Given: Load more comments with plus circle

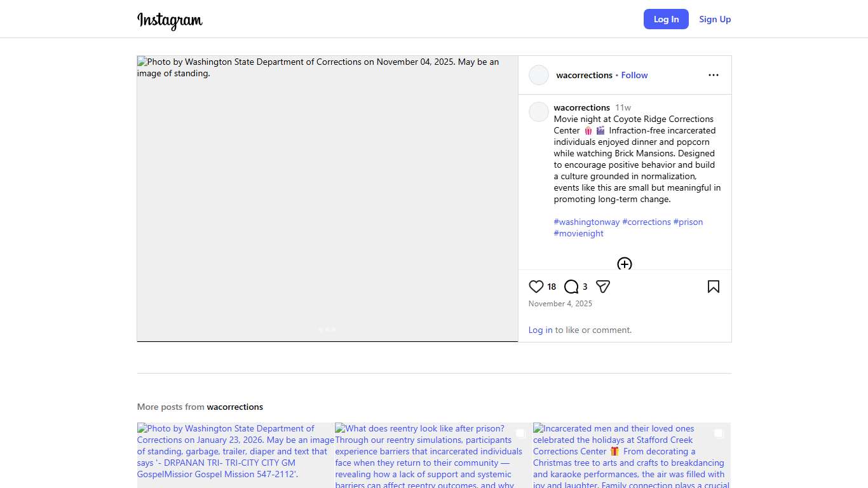Looking at the screenshot, I should pyautogui.click(x=624, y=264).
